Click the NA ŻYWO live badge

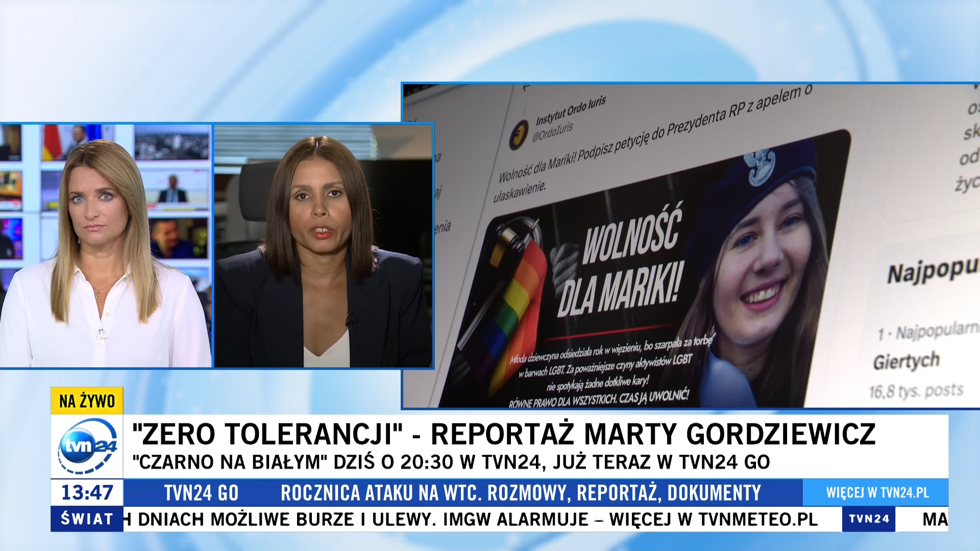(87, 401)
